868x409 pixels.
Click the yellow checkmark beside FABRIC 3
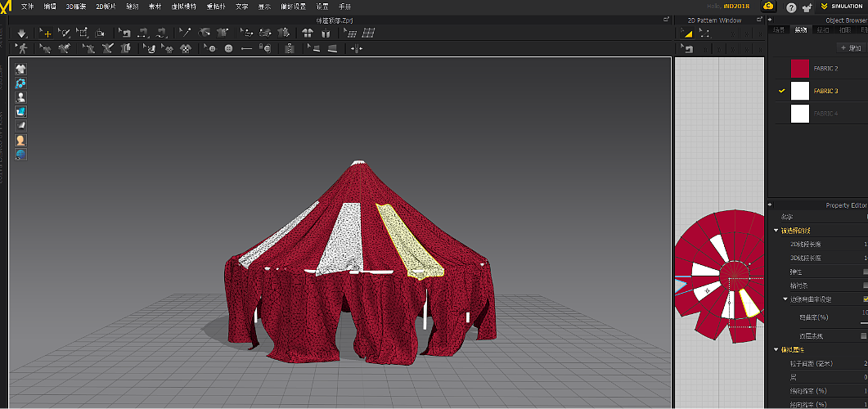coord(782,91)
